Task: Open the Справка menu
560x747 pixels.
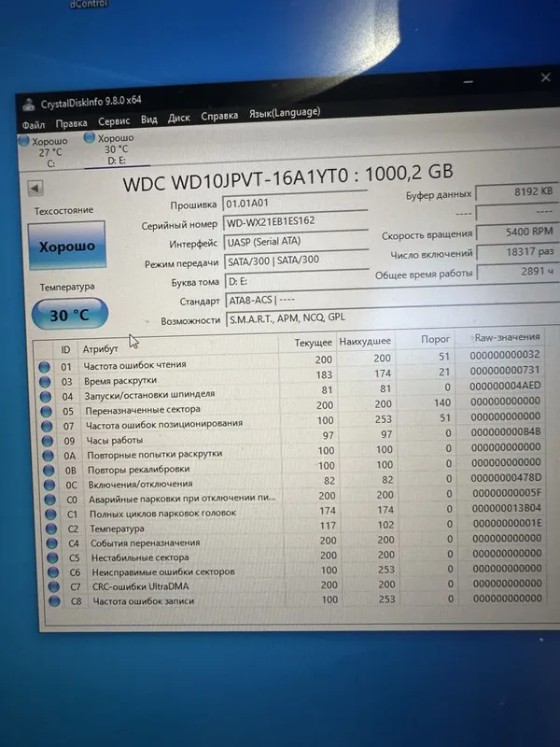Action: coord(219,116)
